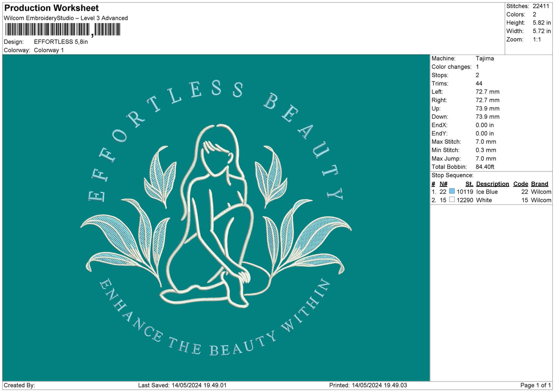
Task: Click the Brand column header
Action: pos(540,184)
